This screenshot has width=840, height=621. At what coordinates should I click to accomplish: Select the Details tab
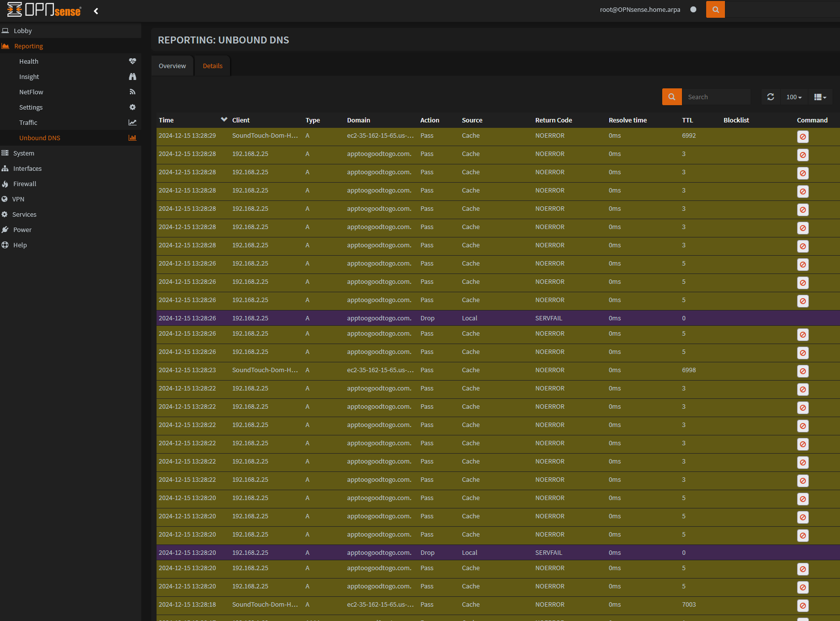(212, 66)
